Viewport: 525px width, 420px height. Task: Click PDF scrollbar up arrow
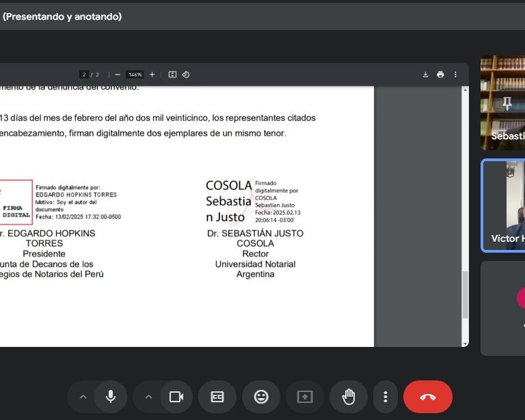[465, 89]
